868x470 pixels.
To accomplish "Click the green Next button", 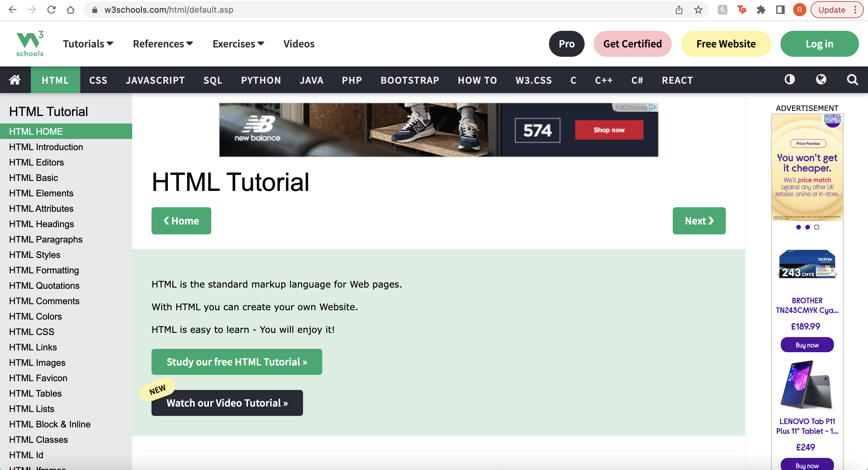I will [699, 221].
